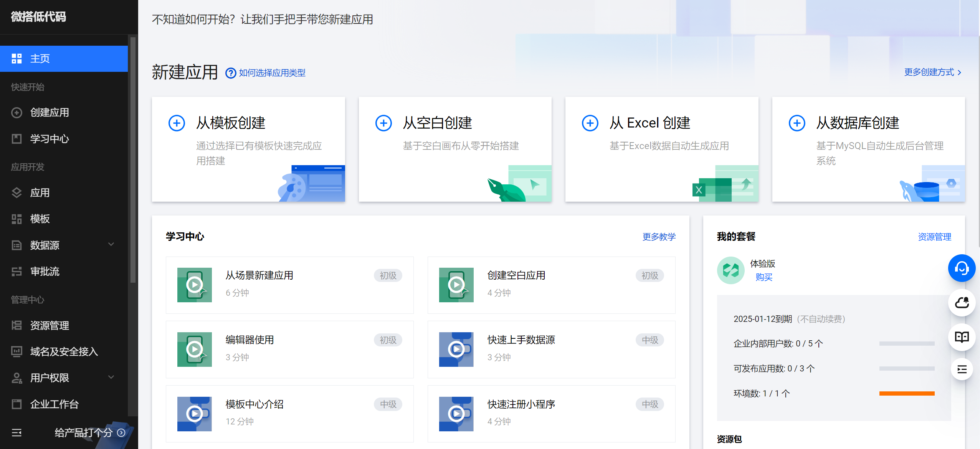Play the 快速注册小程序 tutorial thumbnail
The width and height of the screenshot is (980, 449).
coord(456,414)
